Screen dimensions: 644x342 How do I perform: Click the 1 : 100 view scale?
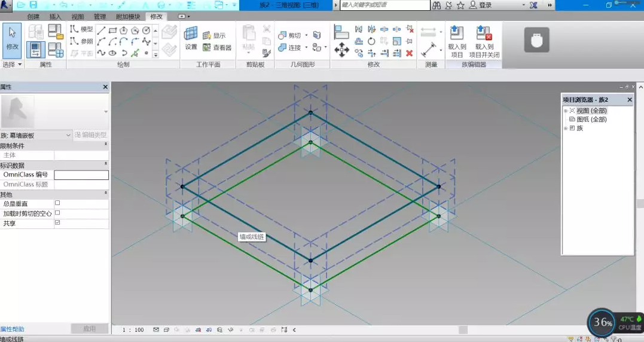tap(133, 329)
